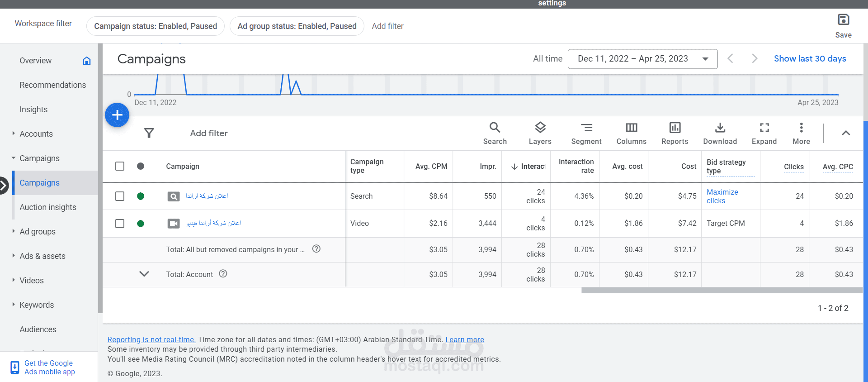Open Auction insights in the sidebar
This screenshot has height=382, width=868.
[48, 207]
